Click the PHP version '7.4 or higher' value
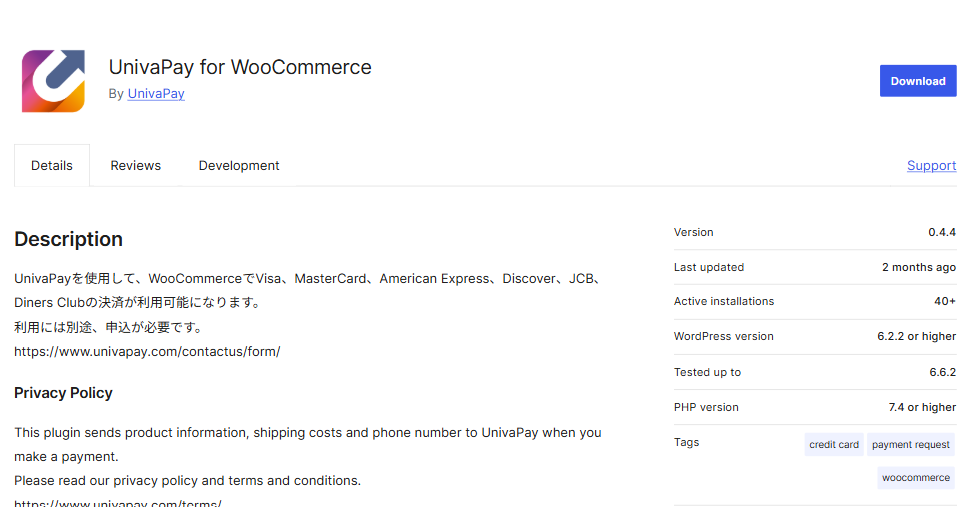 (x=922, y=407)
